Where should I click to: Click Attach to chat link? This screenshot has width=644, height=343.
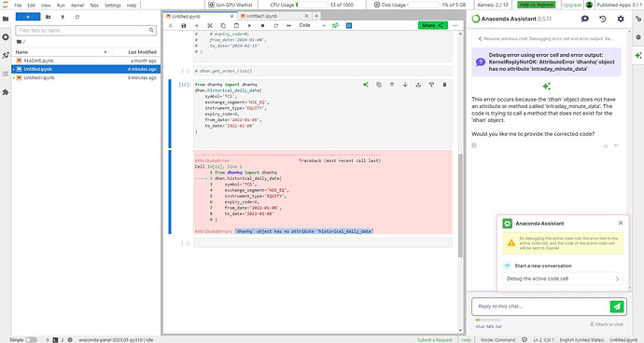[x=607, y=324]
